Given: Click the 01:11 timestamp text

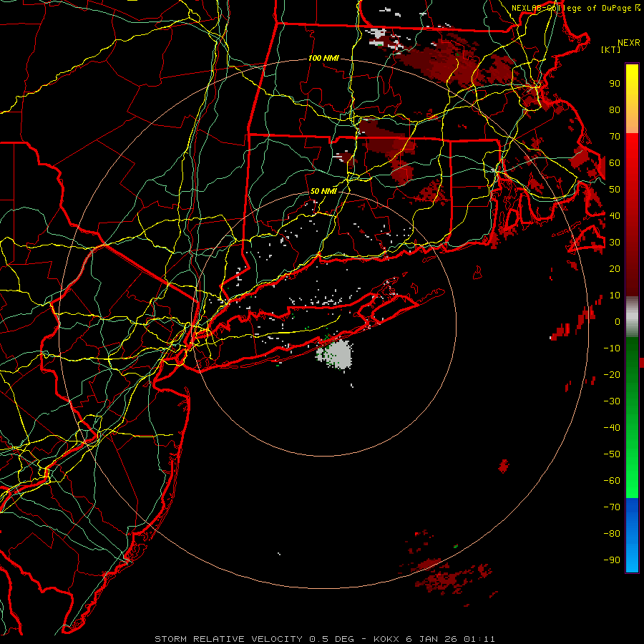Looking at the screenshot, I should (479, 639).
